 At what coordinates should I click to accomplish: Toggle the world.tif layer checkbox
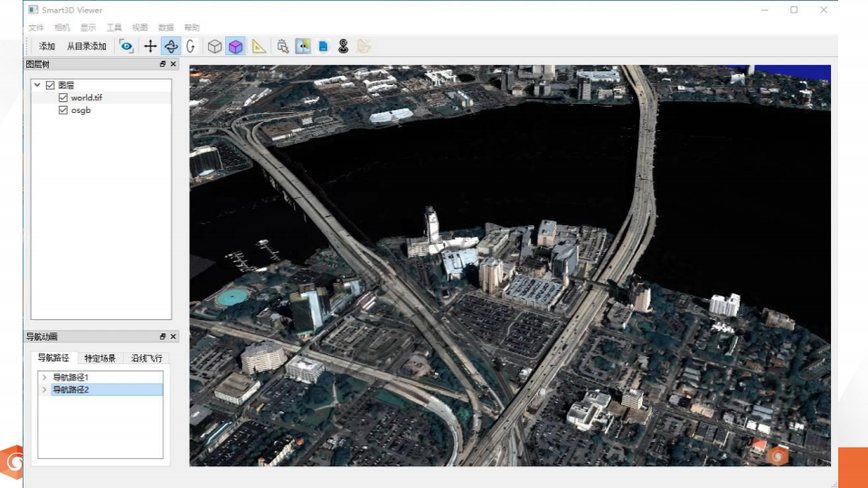point(63,98)
